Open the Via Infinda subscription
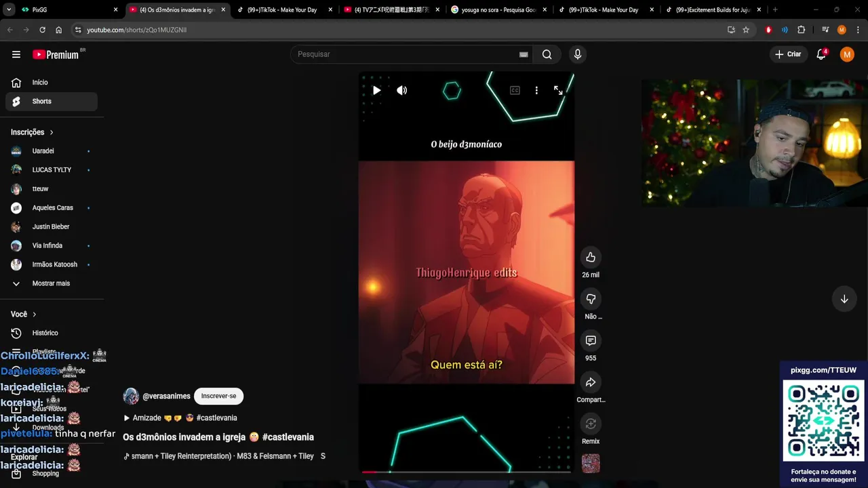Screen dimensions: 868x488 coord(52,245)
